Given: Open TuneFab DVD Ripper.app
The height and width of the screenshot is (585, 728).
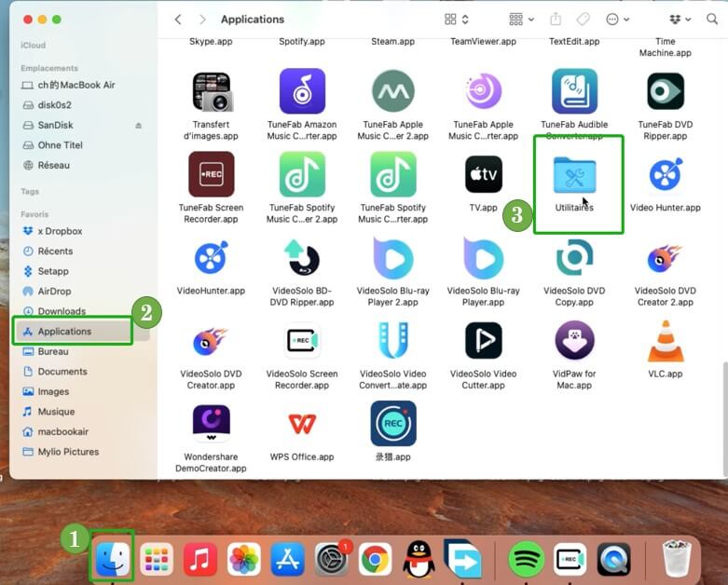Looking at the screenshot, I should 665,91.
